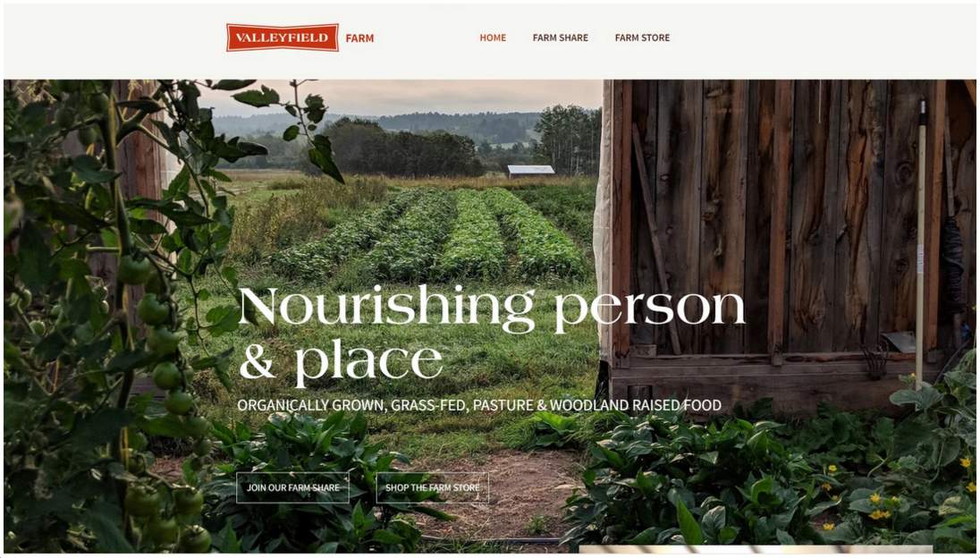Click the pale section strip under the hero image
980x558 pixels.
tap(755, 550)
